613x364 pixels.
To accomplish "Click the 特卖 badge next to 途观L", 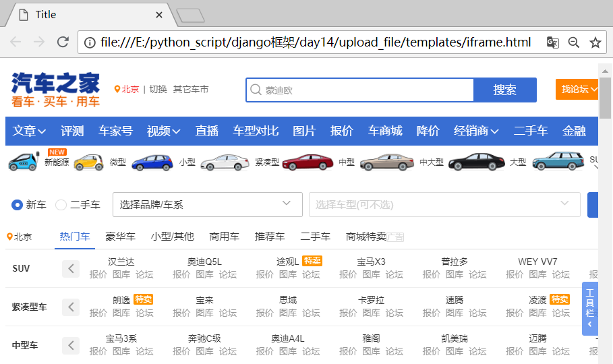I will coord(312,261).
